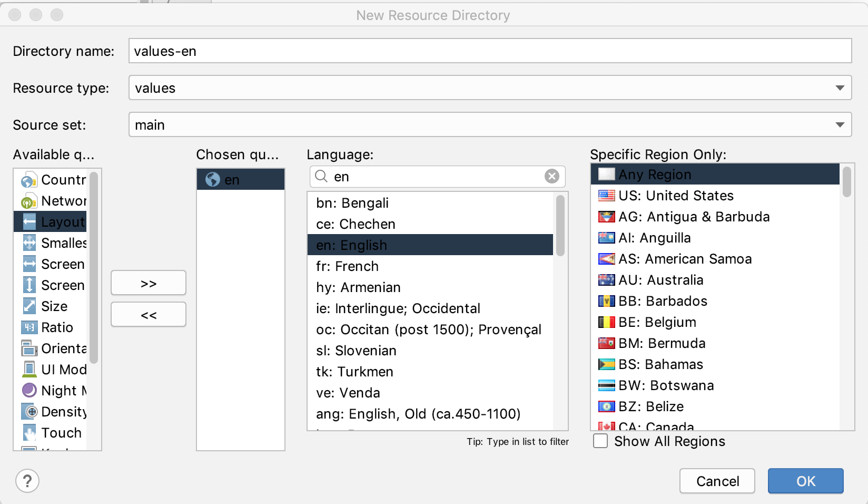Click the Bermuda flag icon

click(x=607, y=343)
